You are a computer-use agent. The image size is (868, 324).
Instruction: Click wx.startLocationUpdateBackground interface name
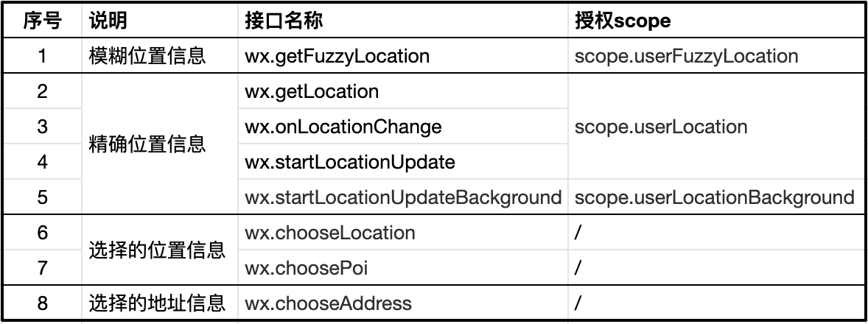click(x=404, y=197)
